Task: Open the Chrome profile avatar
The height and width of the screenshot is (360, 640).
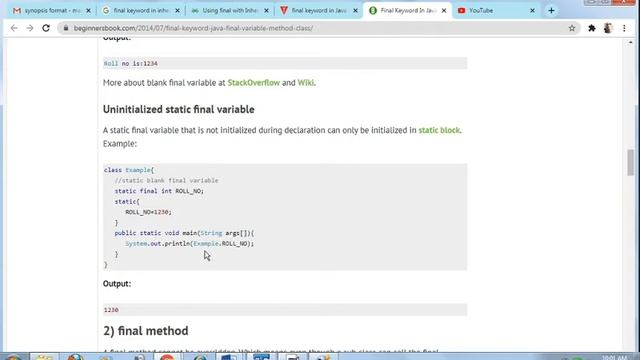Action: (x=608, y=28)
